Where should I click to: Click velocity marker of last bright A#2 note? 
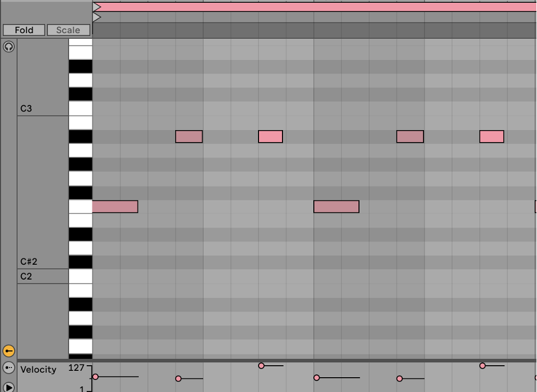tap(483, 366)
